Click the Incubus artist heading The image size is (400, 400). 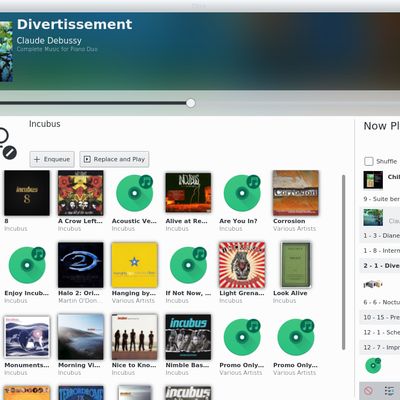point(45,124)
